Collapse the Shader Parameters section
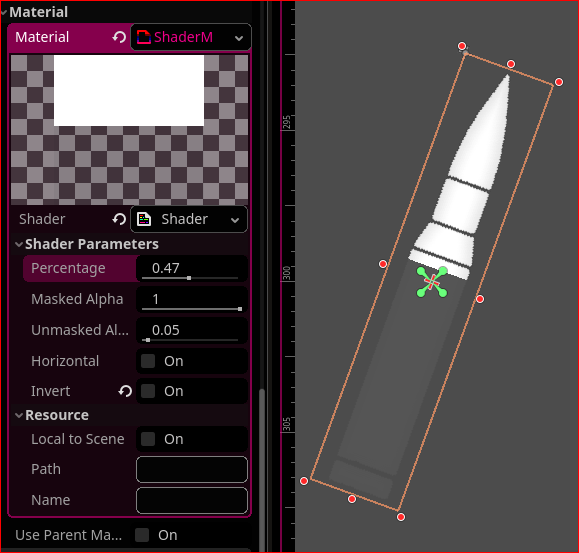Viewport: 579px width, 553px height. pos(19,244)
